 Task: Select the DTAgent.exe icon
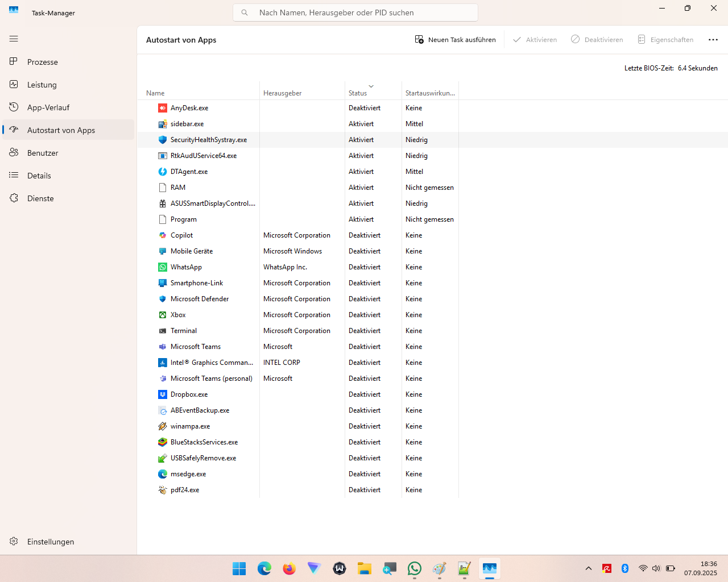tap(163, 172)
